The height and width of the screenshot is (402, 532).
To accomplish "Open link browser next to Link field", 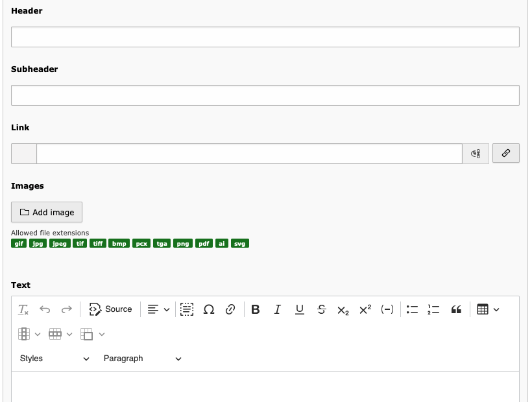I will [x=506, y=153].
